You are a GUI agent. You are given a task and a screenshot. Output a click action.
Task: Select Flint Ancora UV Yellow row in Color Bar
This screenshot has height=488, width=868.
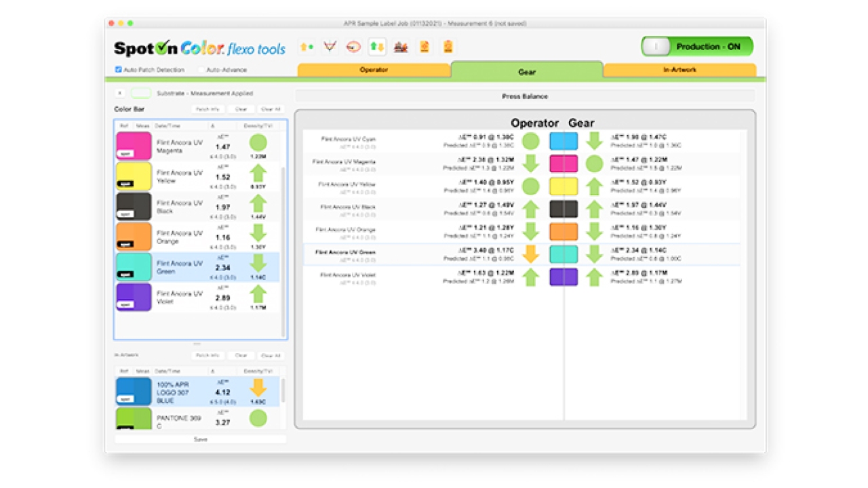[x=199, y=176]
